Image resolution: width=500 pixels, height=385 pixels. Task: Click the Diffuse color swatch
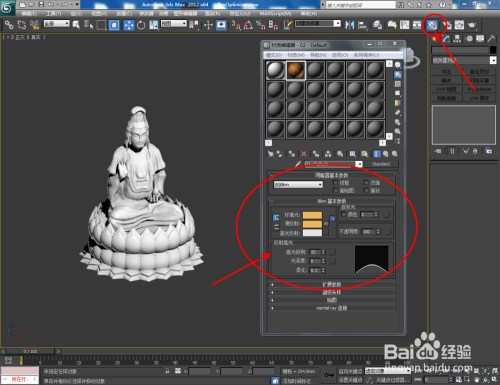(312, 224)
